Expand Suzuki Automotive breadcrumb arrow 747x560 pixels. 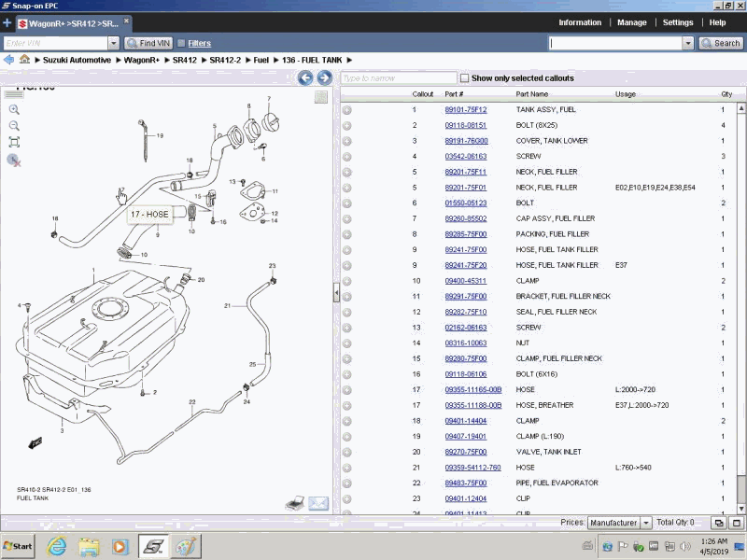pos(118,60)
